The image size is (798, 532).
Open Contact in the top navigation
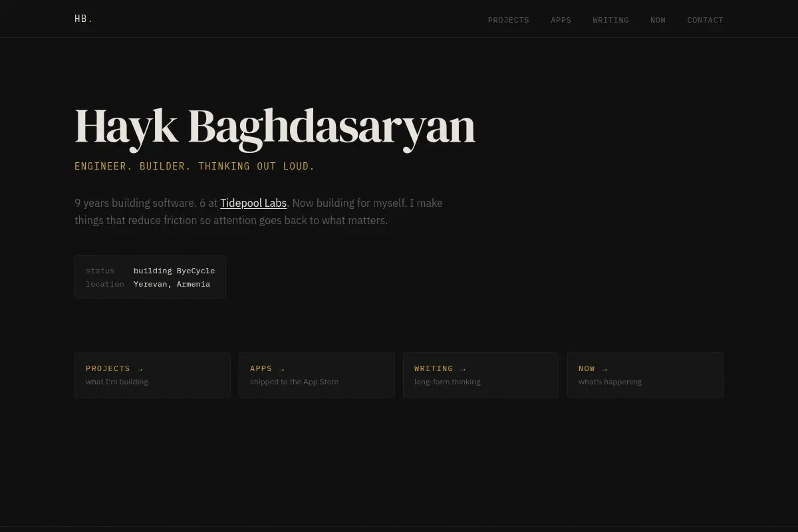click(705, 20)
